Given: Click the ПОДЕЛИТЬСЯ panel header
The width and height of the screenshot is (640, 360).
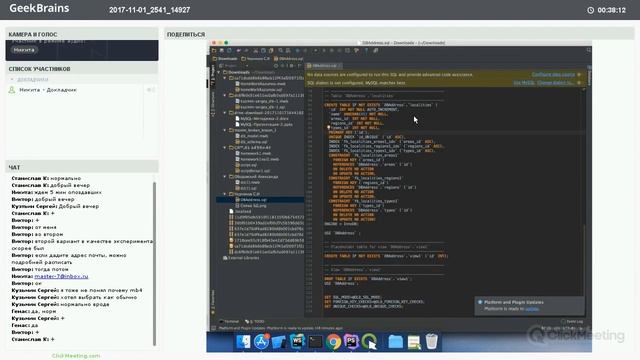Looking at the screenshot, I should pyautogui.click(x=399, y=34).
